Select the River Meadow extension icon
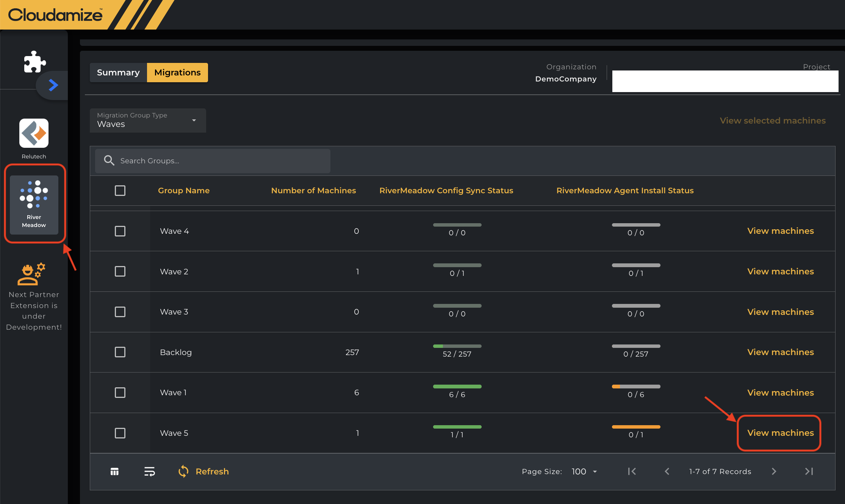This screenshot has width=845, height=504. click(x=34, y=204)
